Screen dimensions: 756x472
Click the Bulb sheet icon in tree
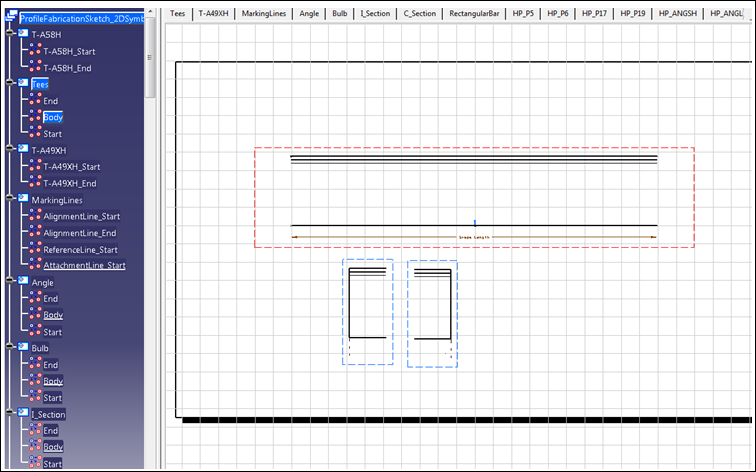click(x=22, y=348)
